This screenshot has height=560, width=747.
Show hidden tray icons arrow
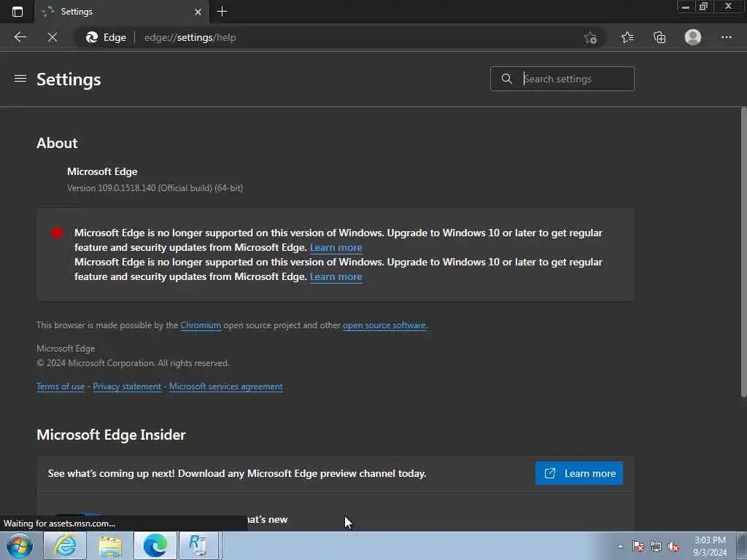tap(620, 546)
